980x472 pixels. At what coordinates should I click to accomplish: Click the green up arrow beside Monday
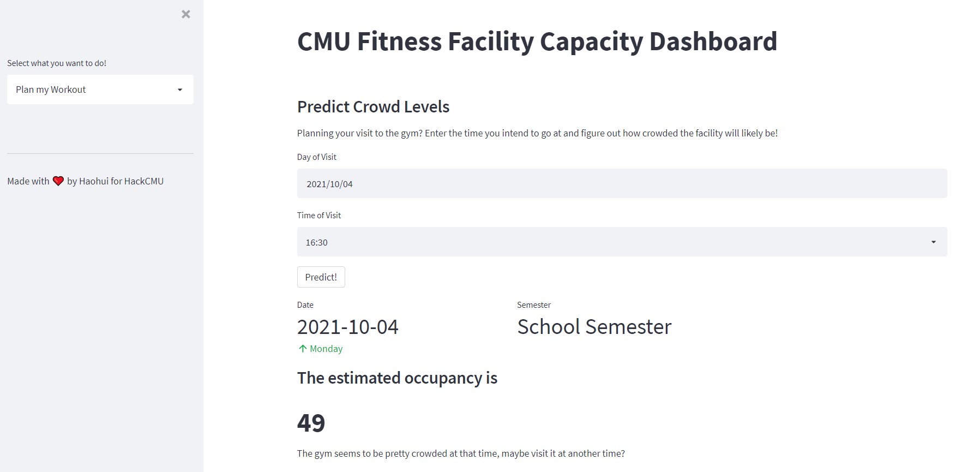[x=303, y=349]
